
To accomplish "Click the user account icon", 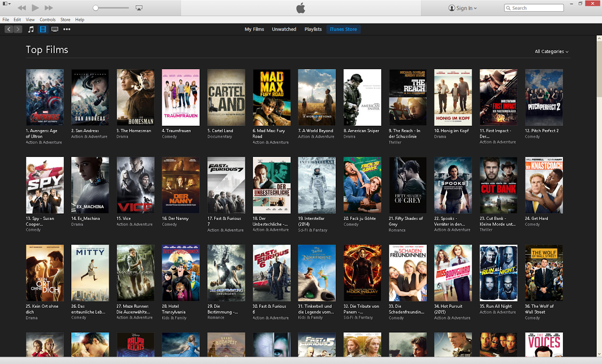I will coord(451,8).
